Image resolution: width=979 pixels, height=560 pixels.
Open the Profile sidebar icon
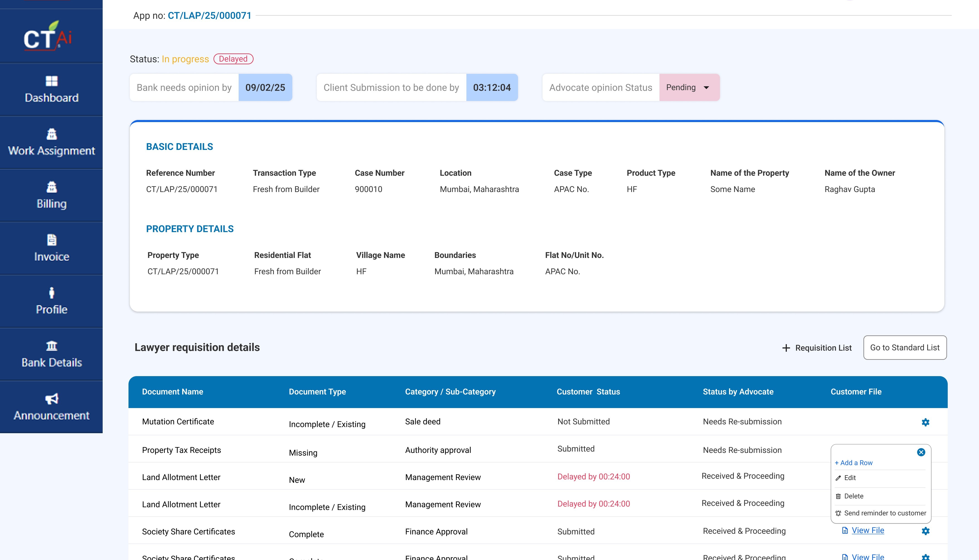click(51, 293)
